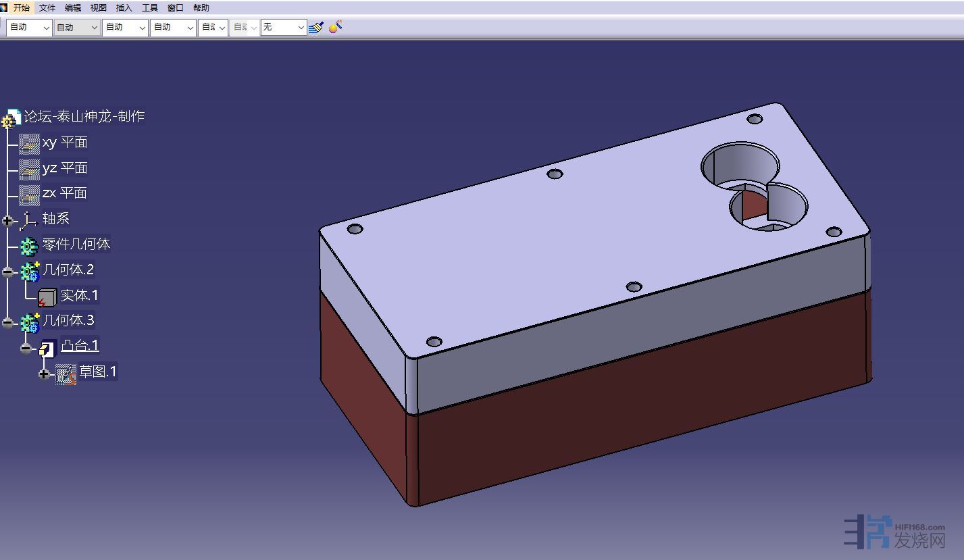The width and height of the screenshot is (964, 560).
Task: Select the 凸台.1 feature label
Action: click(80, 346)
